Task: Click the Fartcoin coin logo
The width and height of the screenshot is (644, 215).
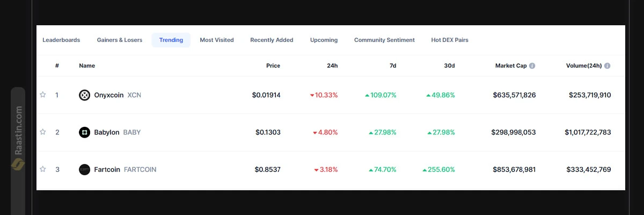Action: 84,169
